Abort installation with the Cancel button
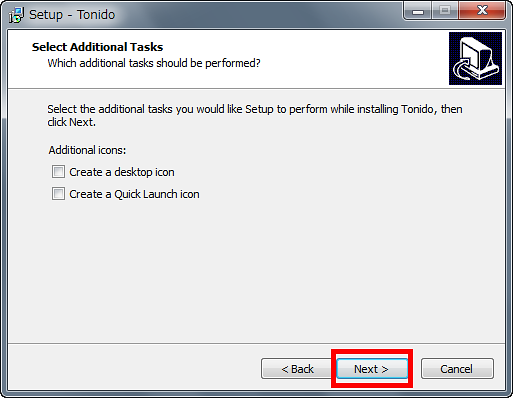Viewport: 513px width, 398px height. 457,369
